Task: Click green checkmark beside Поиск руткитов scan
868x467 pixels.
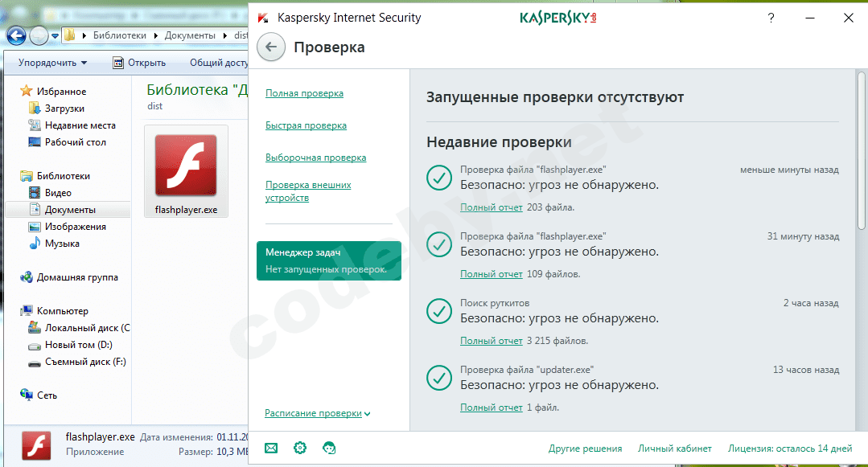Action: tap(439, 311)
